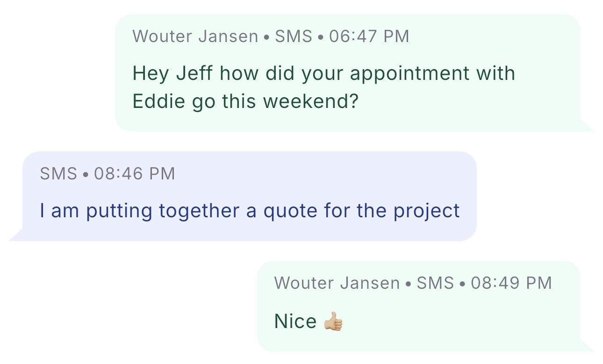Click the 08:49 PM timestamp

(511, 283)
